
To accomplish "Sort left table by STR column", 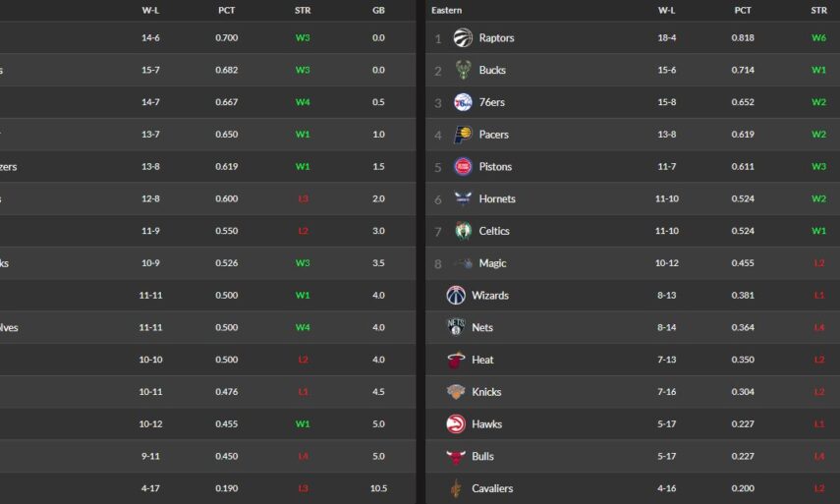I will [303, 10].
